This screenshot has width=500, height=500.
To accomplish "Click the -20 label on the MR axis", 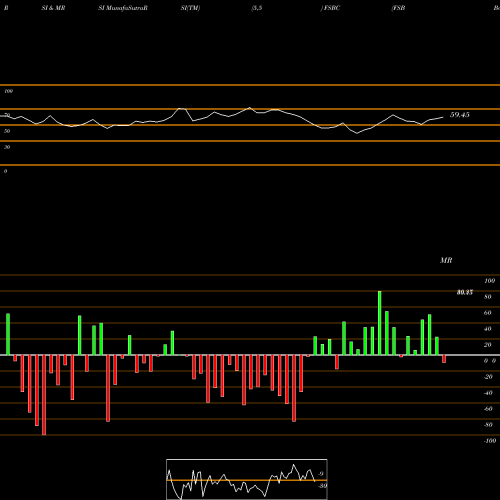I will point(488,377).
